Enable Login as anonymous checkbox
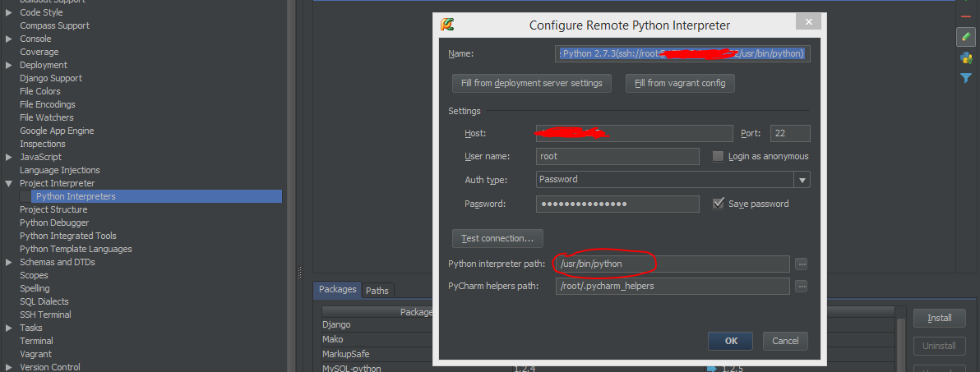The height and width of the screenshot is (372, 980). coord(718,156)
